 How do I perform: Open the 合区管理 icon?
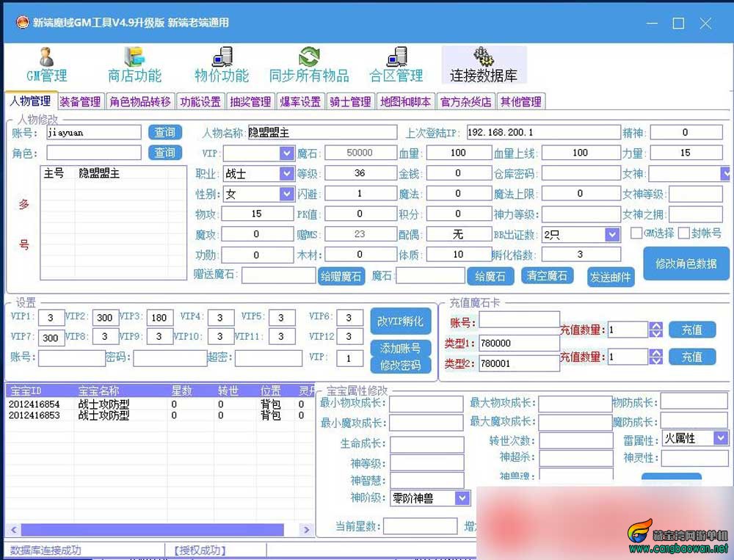click(x=396, y=57)
